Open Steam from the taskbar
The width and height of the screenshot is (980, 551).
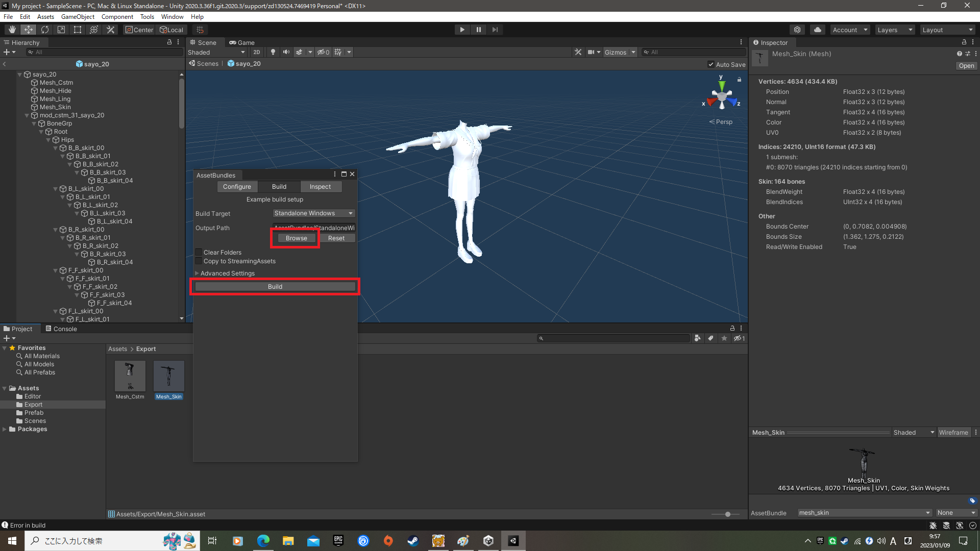[413, 541]
